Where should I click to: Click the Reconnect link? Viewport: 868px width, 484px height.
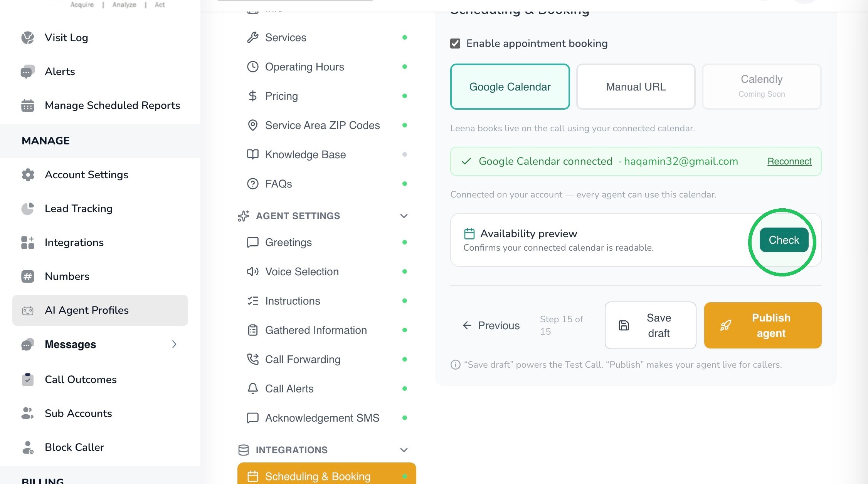point(789,161)
